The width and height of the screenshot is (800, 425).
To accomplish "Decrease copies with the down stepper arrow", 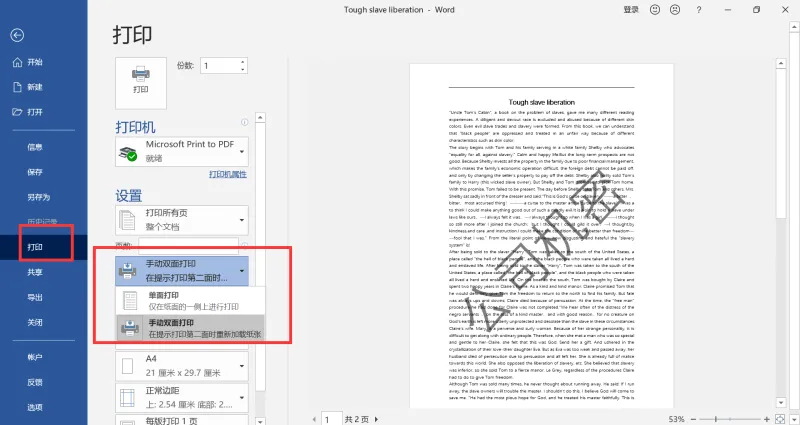I will click(243, 69).
